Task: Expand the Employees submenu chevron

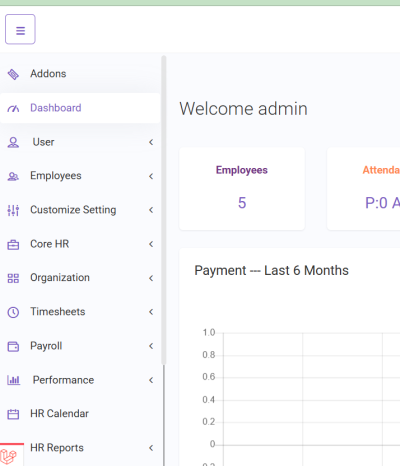Action: (x=151, y=176)
